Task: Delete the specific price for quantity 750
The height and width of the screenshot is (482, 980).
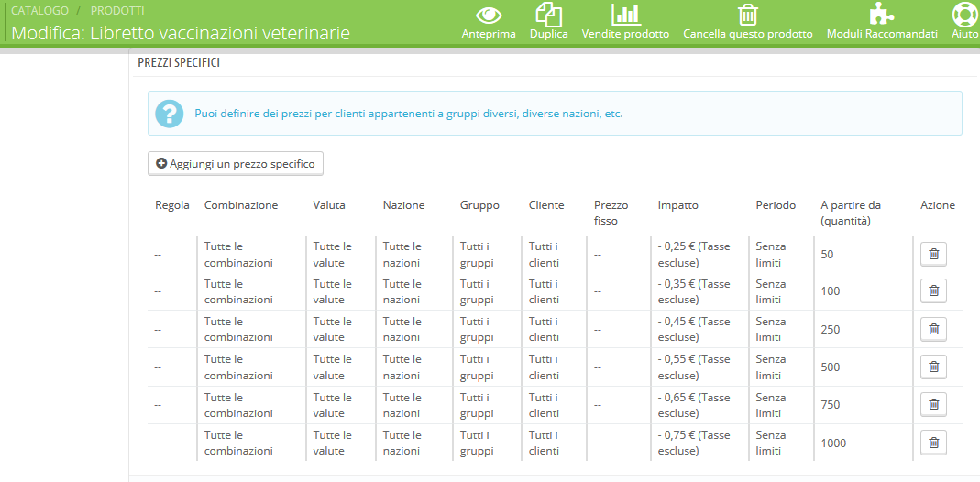Action: [934, 405]
